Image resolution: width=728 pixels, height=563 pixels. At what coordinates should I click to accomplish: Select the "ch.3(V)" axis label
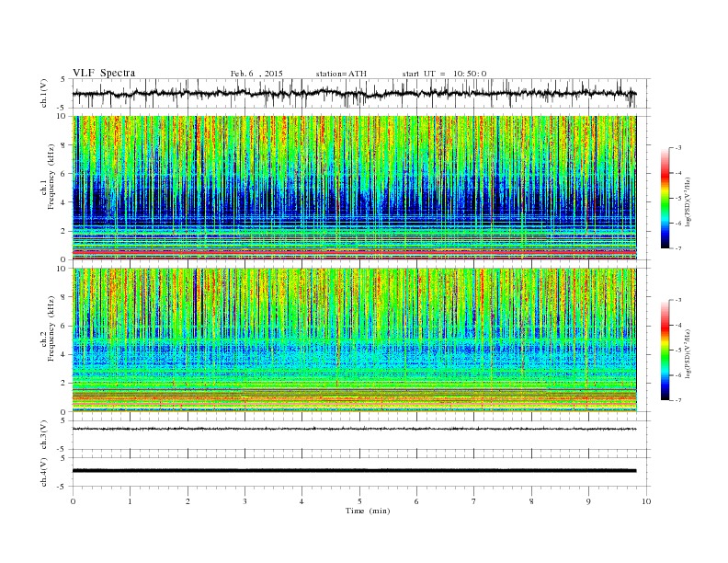(43, 435)
